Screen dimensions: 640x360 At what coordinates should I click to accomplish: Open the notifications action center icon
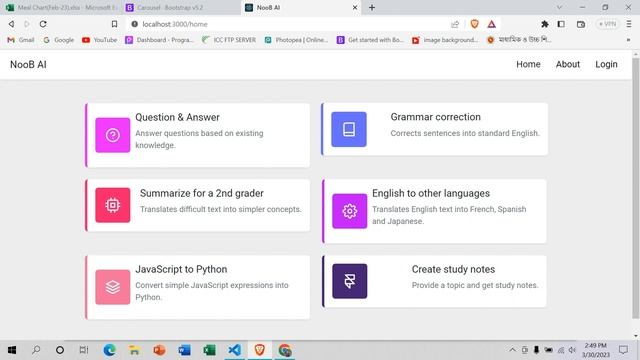tap(623, 350)
